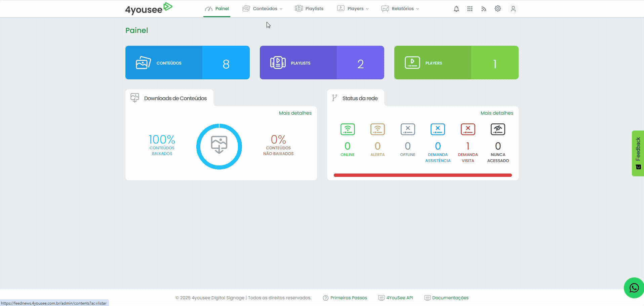Click the Online count 0

[348, 146]
